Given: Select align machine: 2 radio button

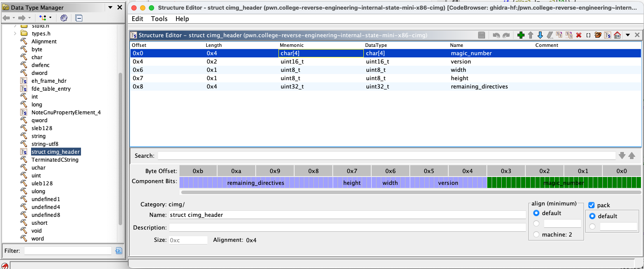Looking at the screenshot, I should pos(536,234).
